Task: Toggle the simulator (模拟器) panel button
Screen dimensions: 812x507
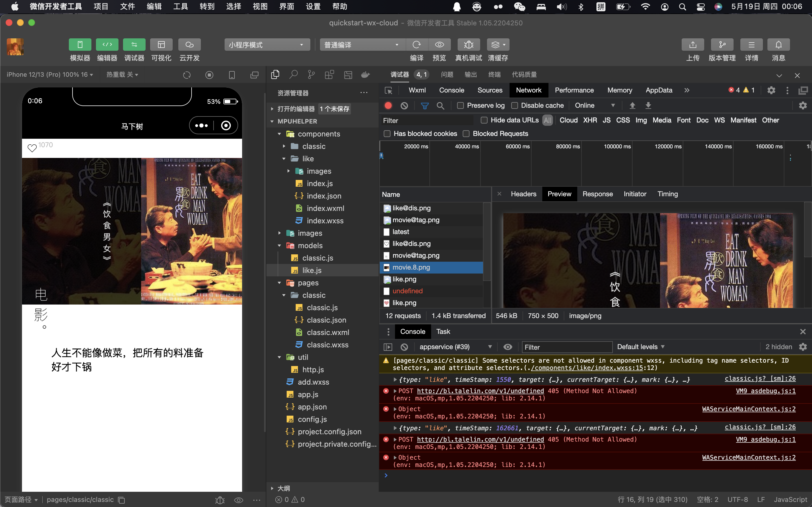Action: pyautogui.click(x=80, y=45)
